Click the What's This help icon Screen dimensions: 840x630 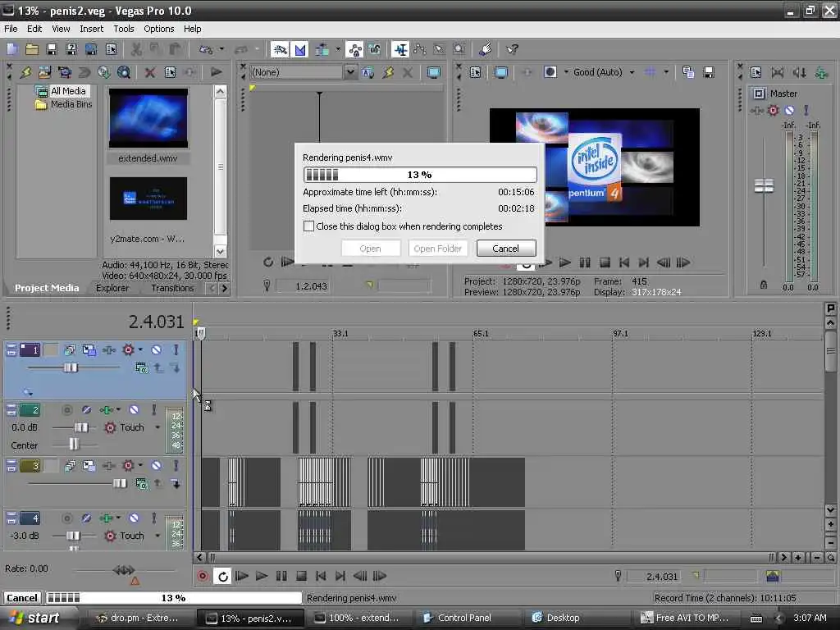[x=513, y=49]
